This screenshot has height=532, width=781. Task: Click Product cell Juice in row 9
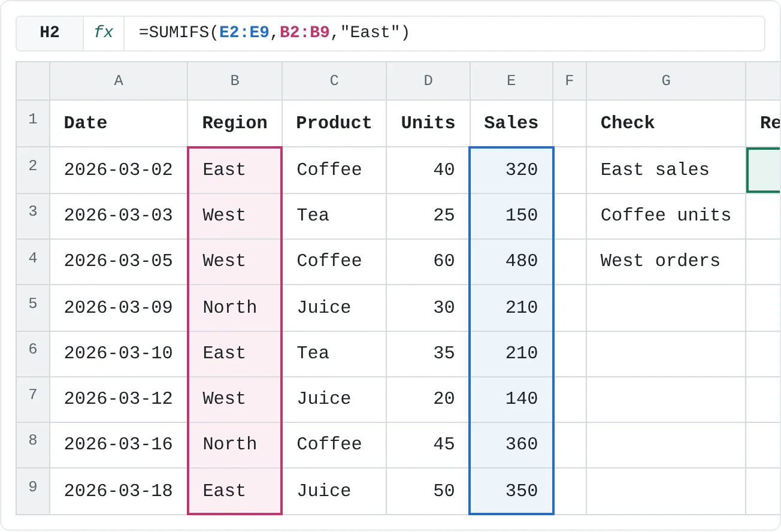point(334,491)
